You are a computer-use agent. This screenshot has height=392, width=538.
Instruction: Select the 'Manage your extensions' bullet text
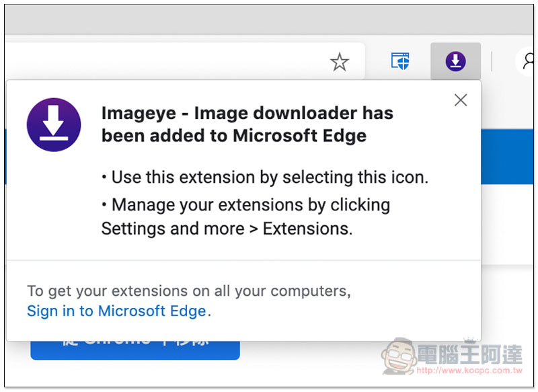click(x=245, y=217)
